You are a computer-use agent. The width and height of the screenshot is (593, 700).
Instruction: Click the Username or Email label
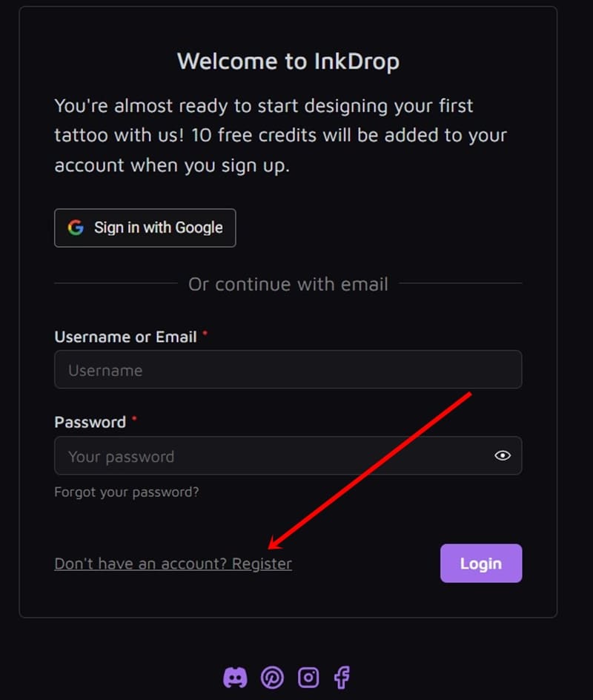[x=125, y=337]
